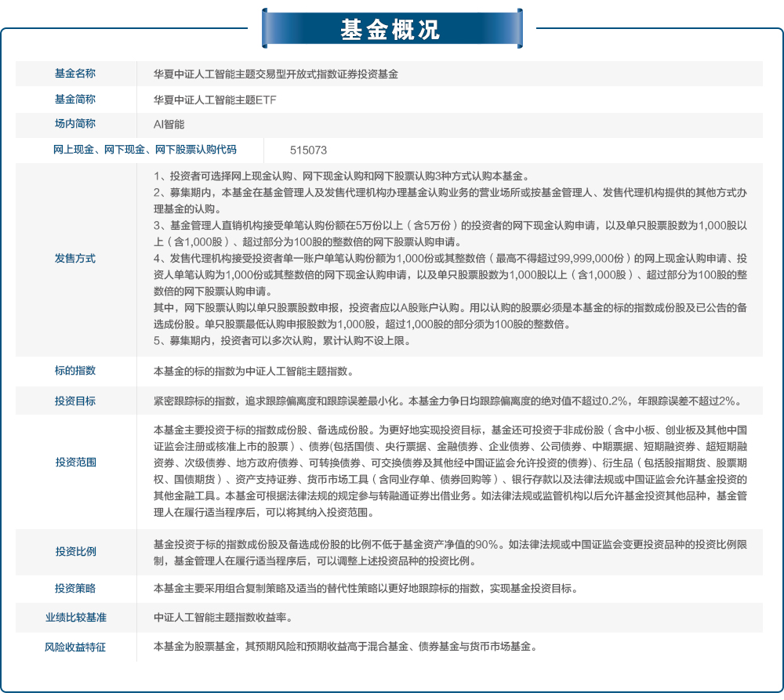Select the 发售方式 row label
The image size is (784, 700).
75,259
